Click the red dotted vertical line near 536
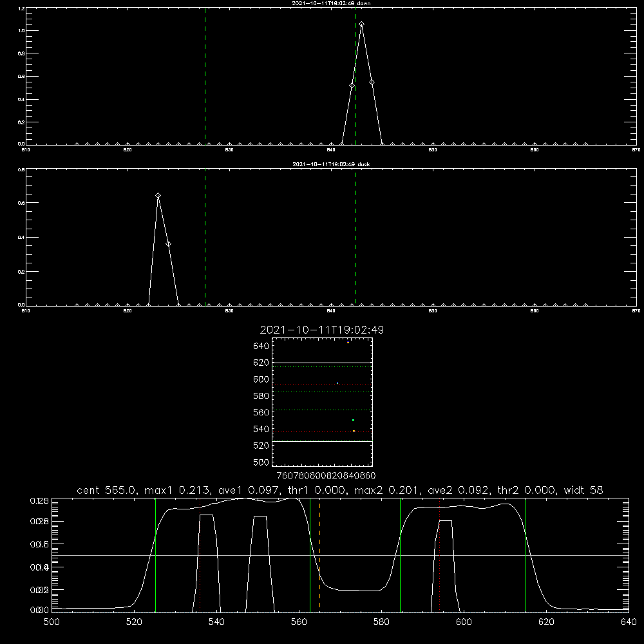Viewport: 644px width, 644px height. [x=200, y=554]
